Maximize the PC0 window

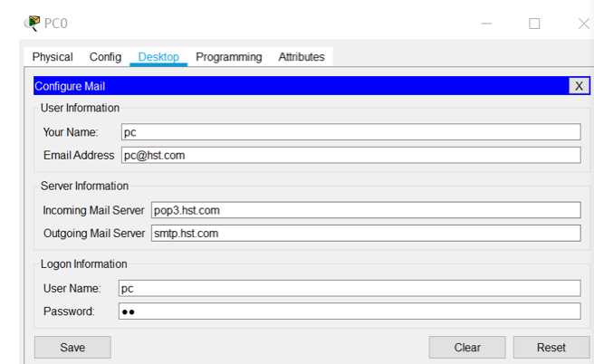[534, 24]
